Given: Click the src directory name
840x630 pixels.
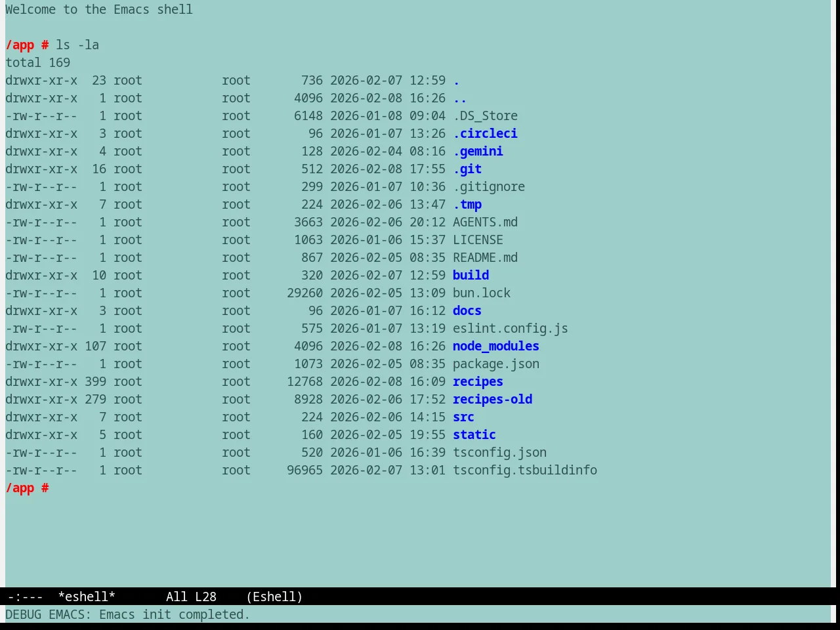Looking at the screenshot, I should pos(463,417).
